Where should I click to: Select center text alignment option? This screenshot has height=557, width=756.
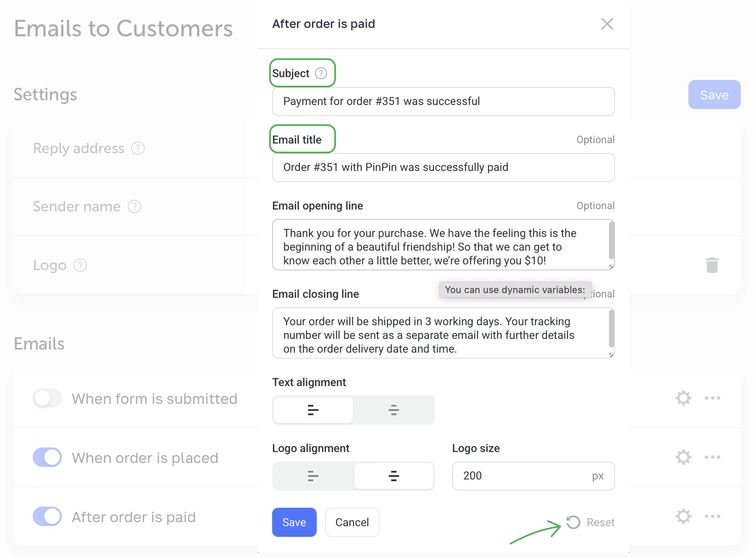(x=393, y=410)
